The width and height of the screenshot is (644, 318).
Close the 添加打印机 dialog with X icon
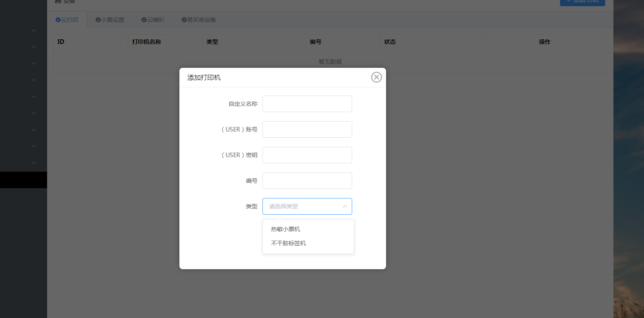376,77
